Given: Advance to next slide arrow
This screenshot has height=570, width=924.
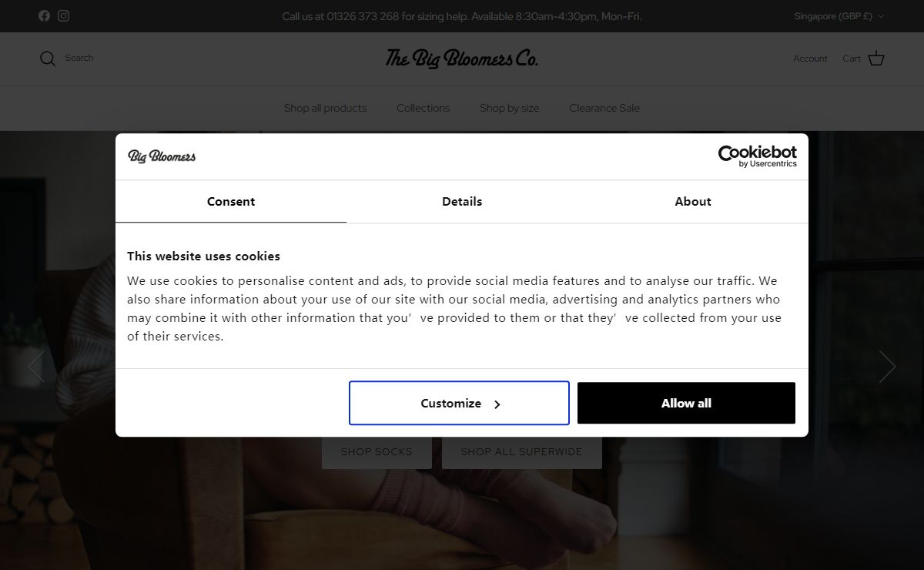Looking at the screenshot, I should coord(887,367).
